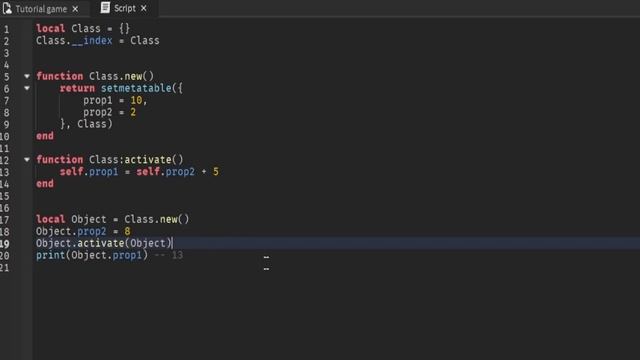This screenshot has width=640, height=360.
Task: Collapse the Class.new function fold arrow
Action: (27, 76)
